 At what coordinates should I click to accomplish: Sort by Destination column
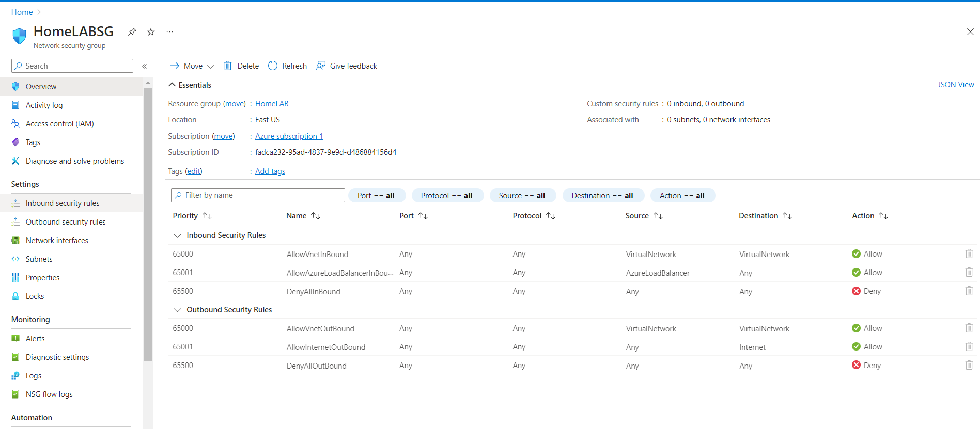click(x=766, y=216)
